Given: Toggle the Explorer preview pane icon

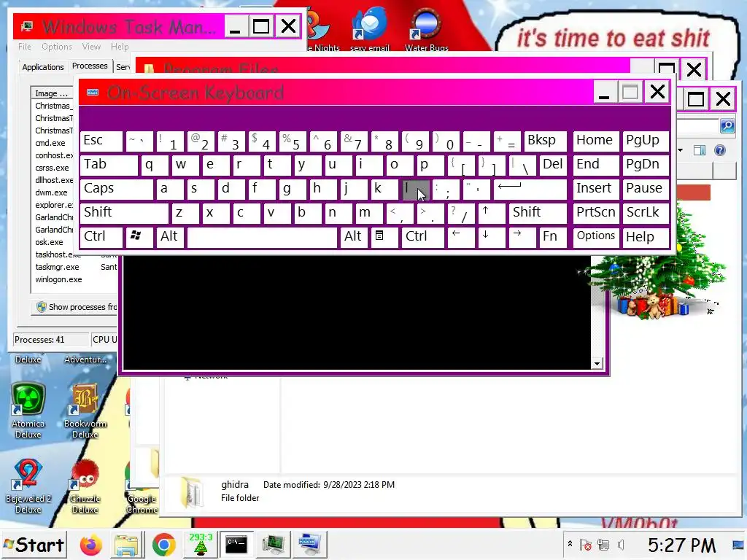Looking at the screenshot, I should coord(699,150).
